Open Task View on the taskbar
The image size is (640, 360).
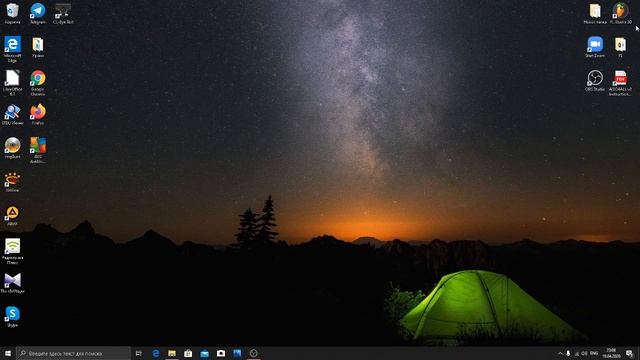click(139, 353)
